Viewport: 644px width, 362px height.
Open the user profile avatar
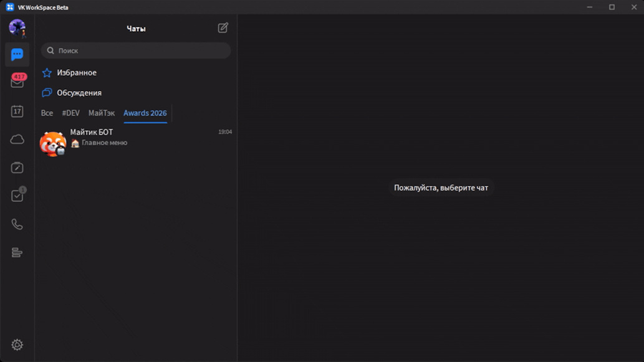(17, 28)
